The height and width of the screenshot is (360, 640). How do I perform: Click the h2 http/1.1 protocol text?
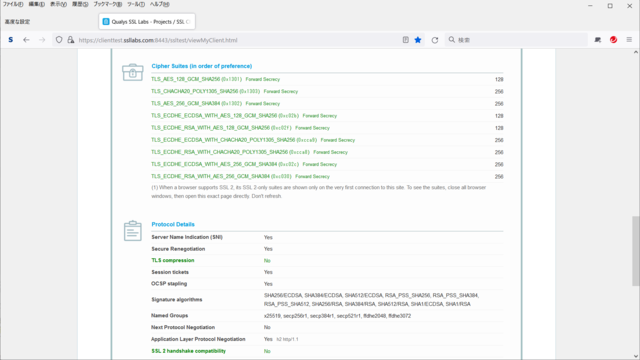(x=287, y=339)
